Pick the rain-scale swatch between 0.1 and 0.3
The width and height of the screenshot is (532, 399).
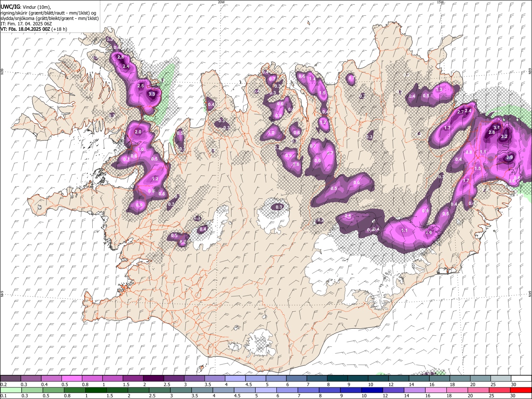point(11,390)
